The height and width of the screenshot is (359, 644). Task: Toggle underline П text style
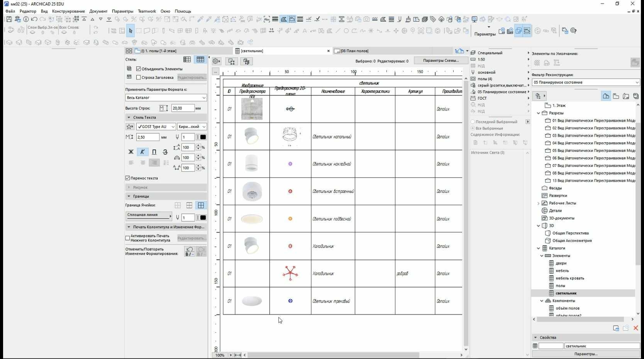[x=154, y=152]
